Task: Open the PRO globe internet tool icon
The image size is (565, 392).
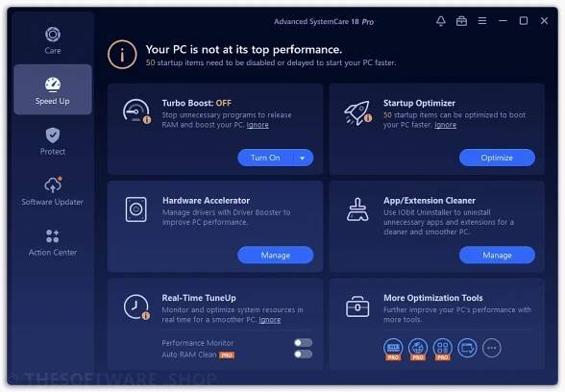Action: pos(418,349)
